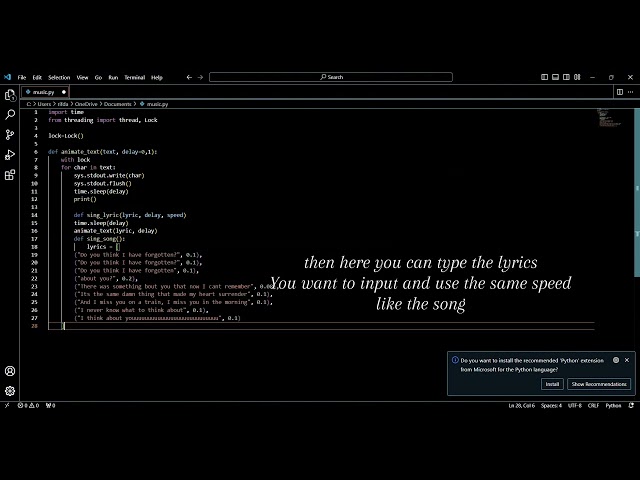
Task: Open the Explorer view in activity bar
Action: click(x=10, y=95)
